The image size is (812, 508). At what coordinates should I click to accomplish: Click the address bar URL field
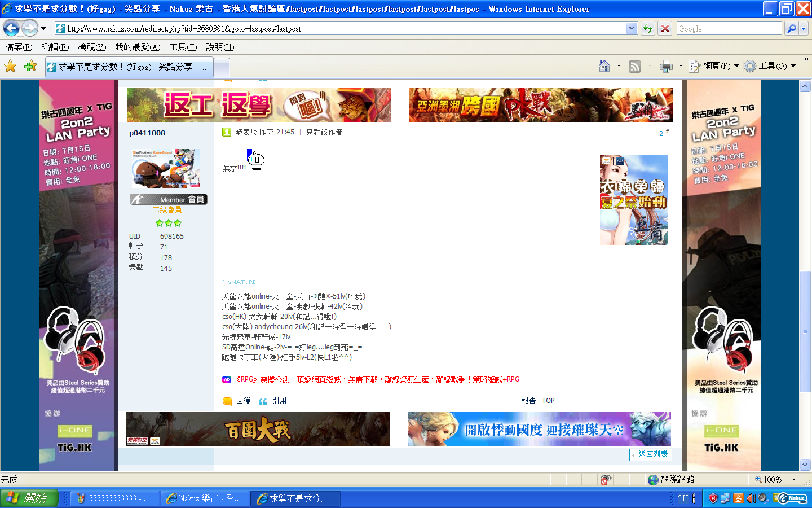tap(341, 28)
